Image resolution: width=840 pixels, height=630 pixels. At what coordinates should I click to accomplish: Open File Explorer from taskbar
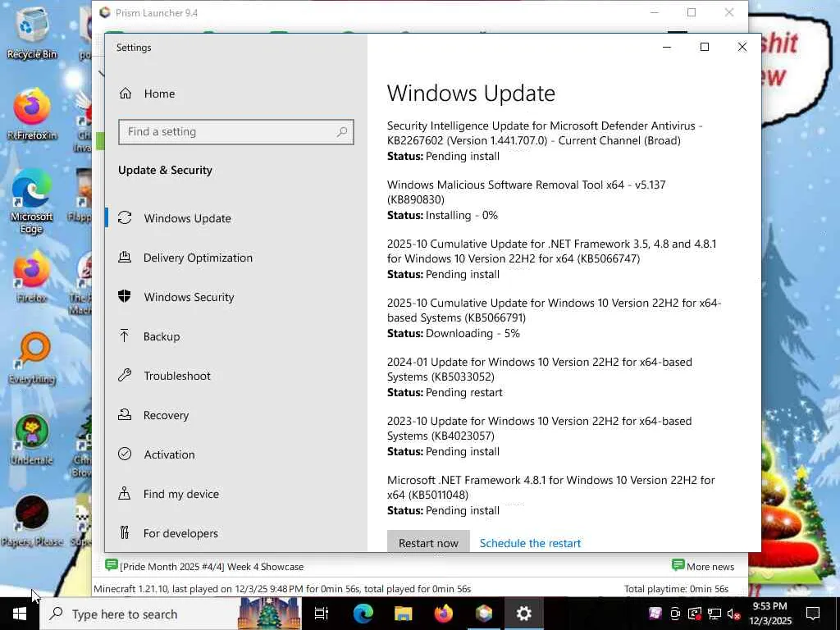404,614
